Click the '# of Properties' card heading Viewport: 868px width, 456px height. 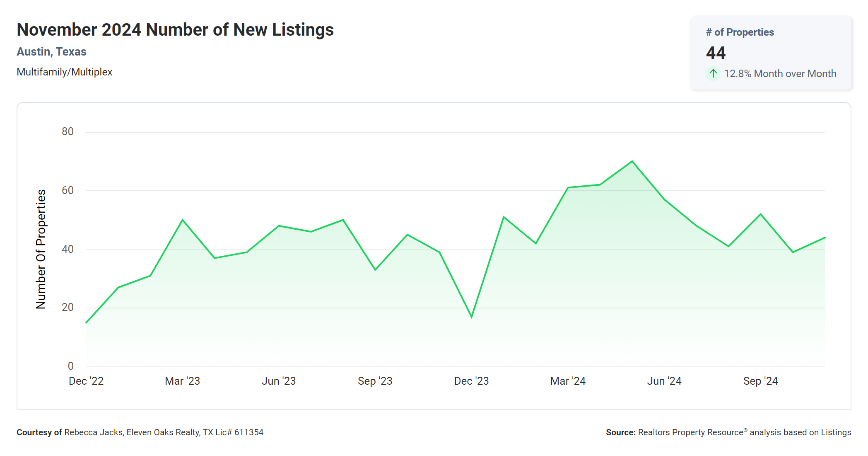coord(740,32)
